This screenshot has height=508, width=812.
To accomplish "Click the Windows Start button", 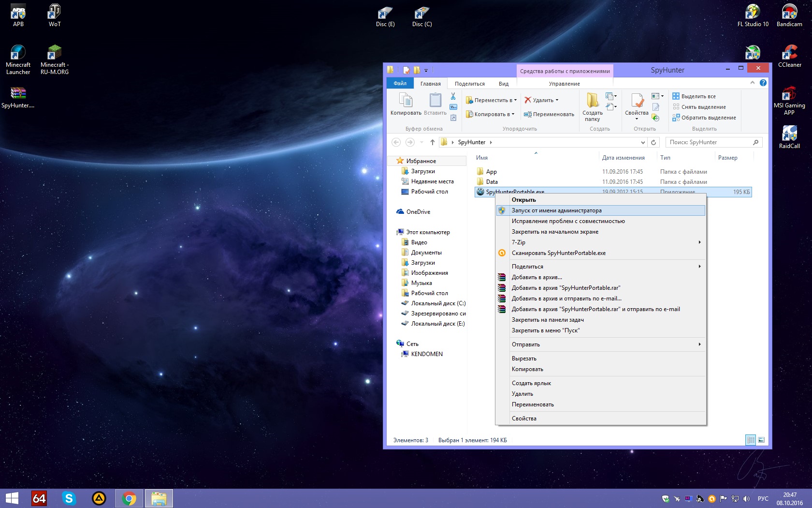I will (x=12, y=498).
